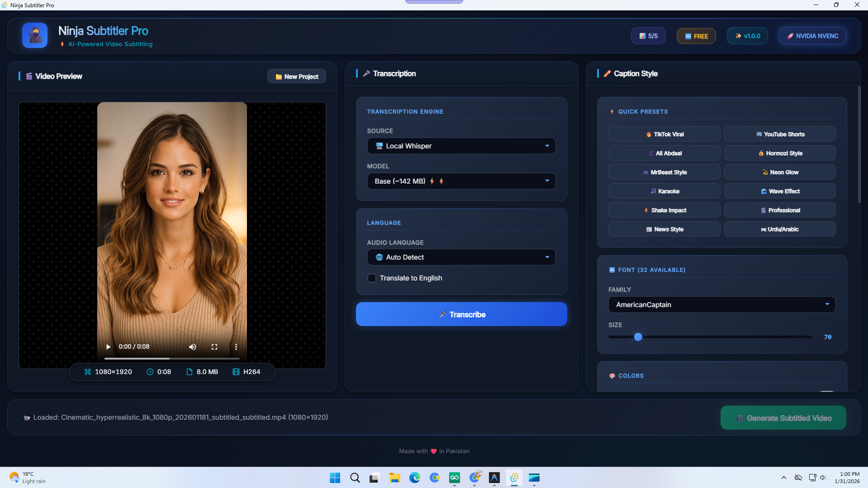Open the transcription Source dropdown
This screenshot has width=868, height=488.
pyautogui.click(x=461, y=146)
